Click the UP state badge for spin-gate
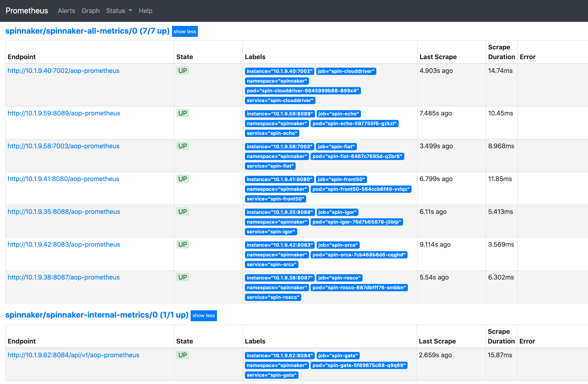Screen dimensions: 588x384 pos(182,355)
